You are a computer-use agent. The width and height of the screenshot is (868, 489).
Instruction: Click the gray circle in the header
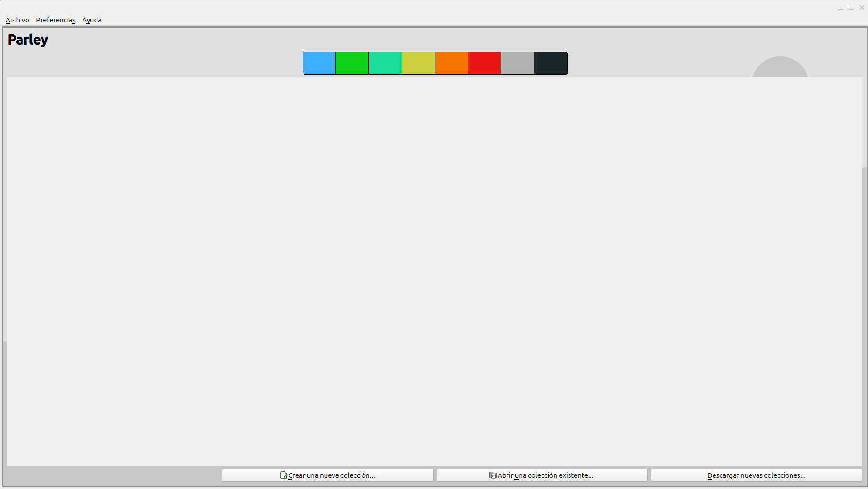[x=780, y=68]
